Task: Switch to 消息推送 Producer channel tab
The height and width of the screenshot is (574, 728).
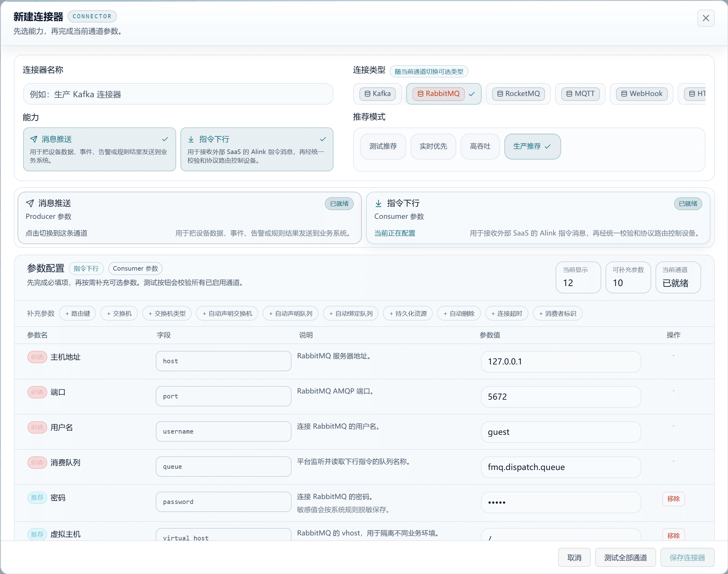Action: point(189,218)
